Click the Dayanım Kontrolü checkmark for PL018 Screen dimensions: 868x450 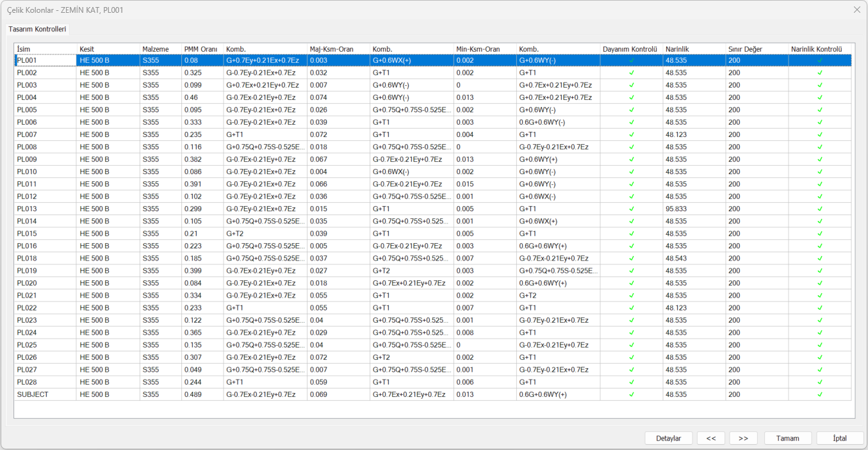(x=631, y=258)
